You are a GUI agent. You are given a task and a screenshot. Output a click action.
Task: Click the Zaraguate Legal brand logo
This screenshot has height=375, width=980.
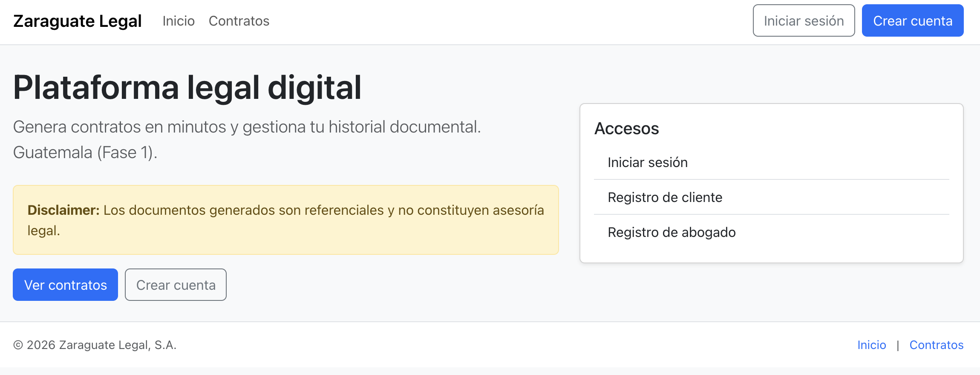click(x=78, y=20)
